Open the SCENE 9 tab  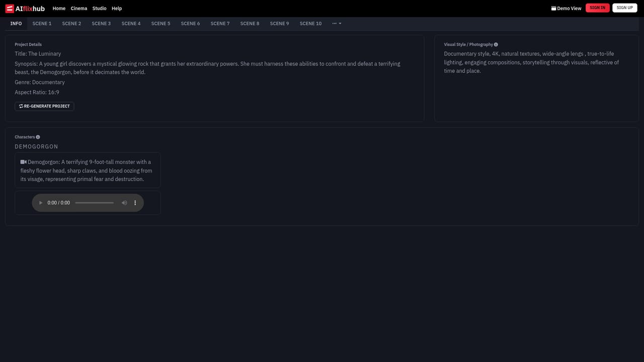(279, 24)
